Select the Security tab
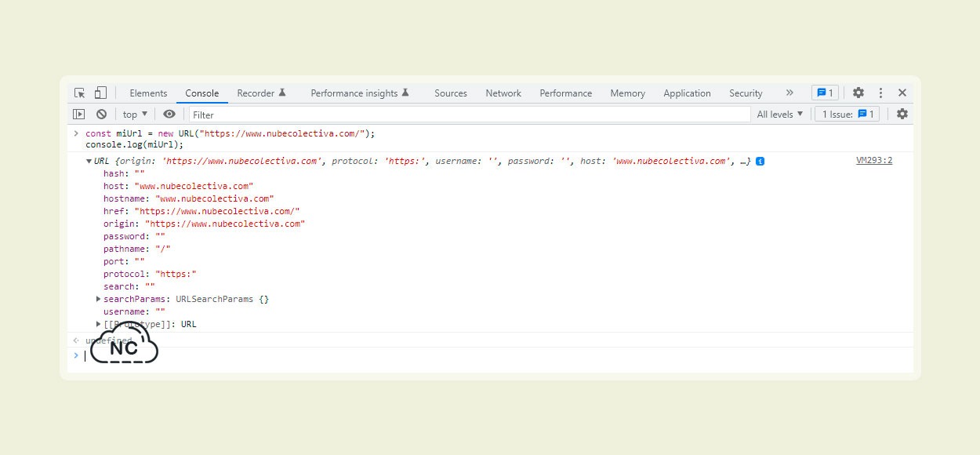Screen dimensions: 980x455 click(x=746, y=93)
